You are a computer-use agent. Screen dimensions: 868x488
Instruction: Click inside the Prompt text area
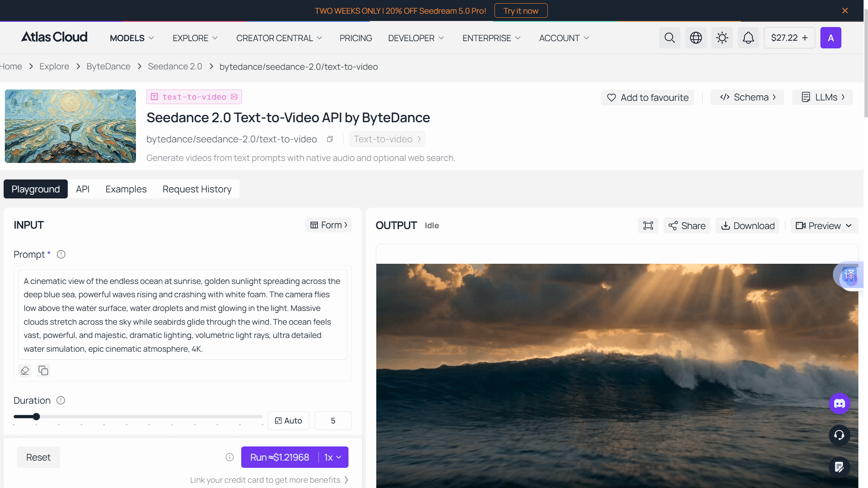[x=182, y=315]
